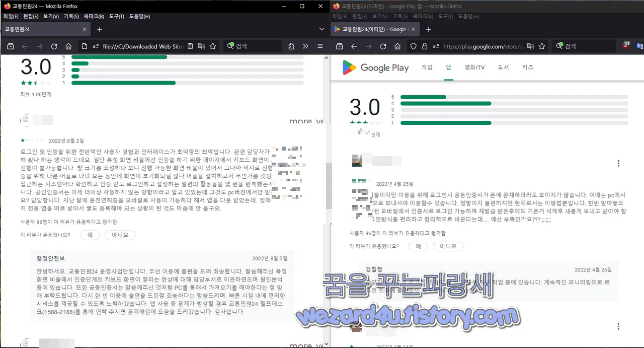Click the Google Play logo
This screenshot has width=644, height=348.
(x=376, y=67)
